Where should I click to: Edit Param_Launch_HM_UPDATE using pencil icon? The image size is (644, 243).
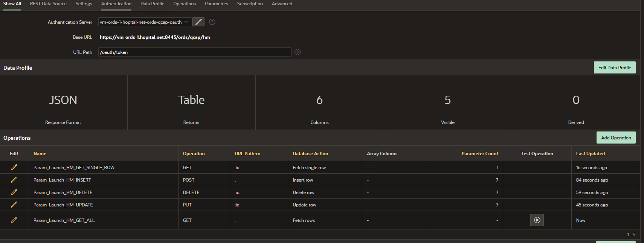point(14,205)
